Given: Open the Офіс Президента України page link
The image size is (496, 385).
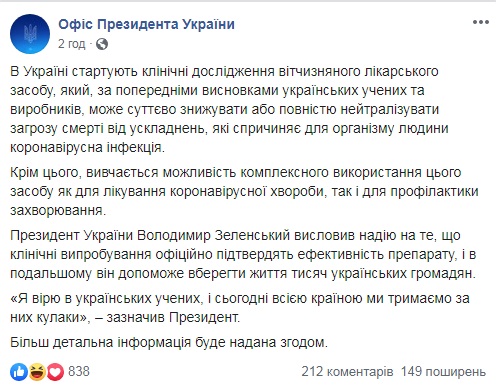Looking at the screenshot, I should click(146, 24).
